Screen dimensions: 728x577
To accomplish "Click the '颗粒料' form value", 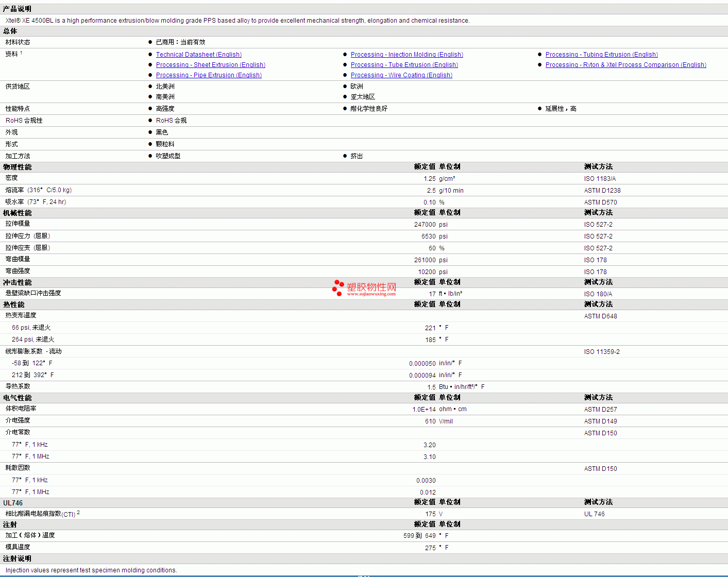I will click(x=165, y=144).
